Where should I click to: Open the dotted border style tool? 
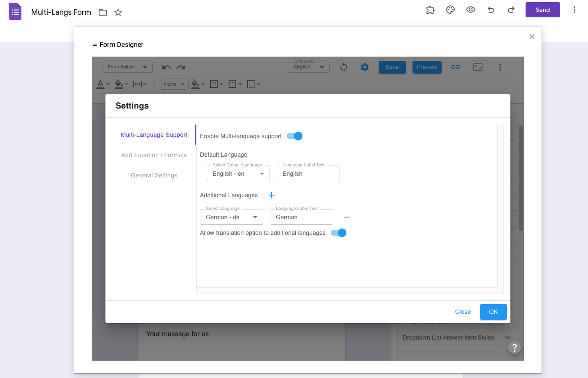[254, 84]
